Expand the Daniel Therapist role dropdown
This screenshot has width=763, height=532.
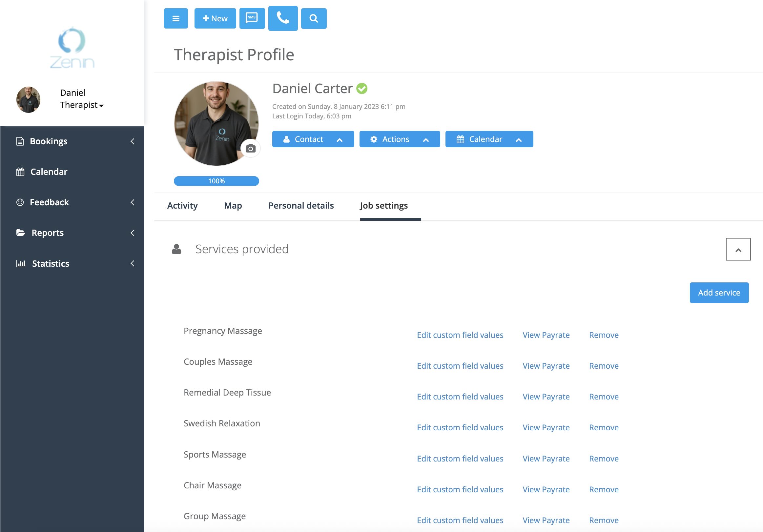(x=101, y=106)
